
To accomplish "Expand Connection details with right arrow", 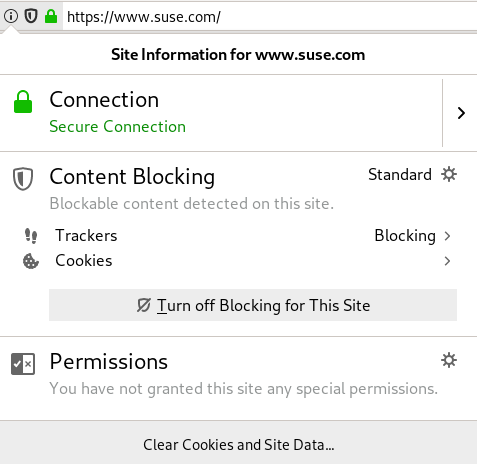I will click(x=461, y=113).
